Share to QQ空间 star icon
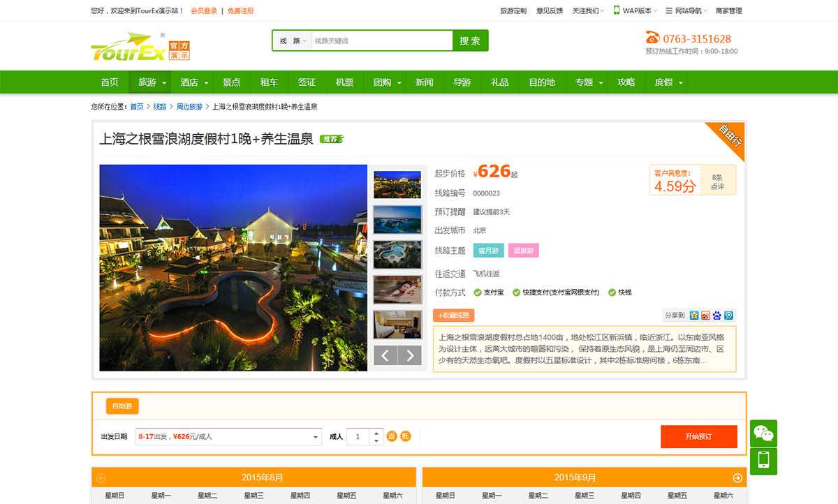838x504 pixels. tap(693, 316)
